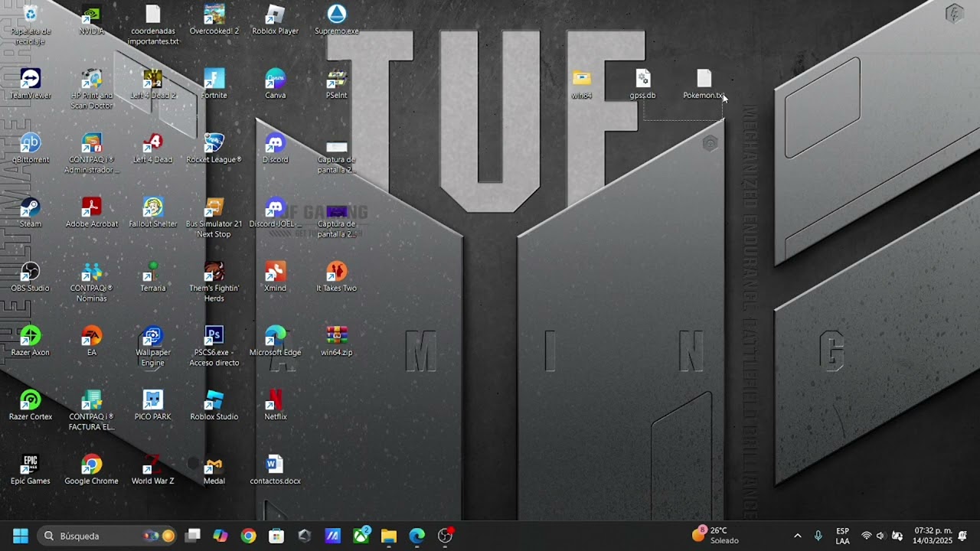Select the NVIDIA desktop shortcut

[x=92, y=21]
